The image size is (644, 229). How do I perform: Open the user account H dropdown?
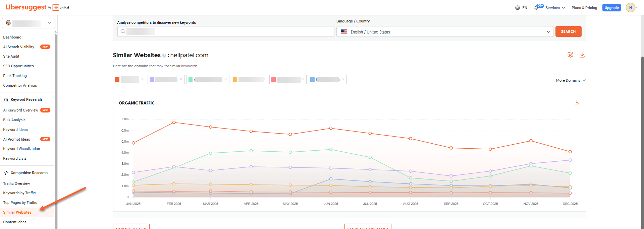coord(633,8)
